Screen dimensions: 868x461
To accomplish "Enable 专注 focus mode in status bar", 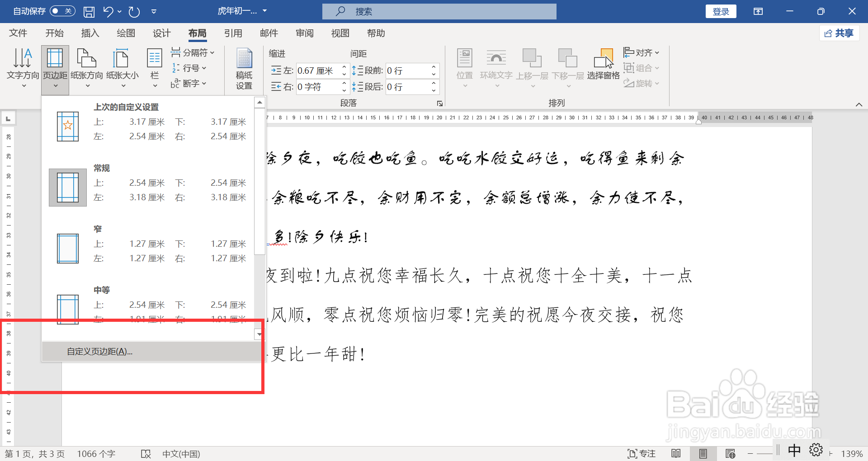I will point(642,453).
